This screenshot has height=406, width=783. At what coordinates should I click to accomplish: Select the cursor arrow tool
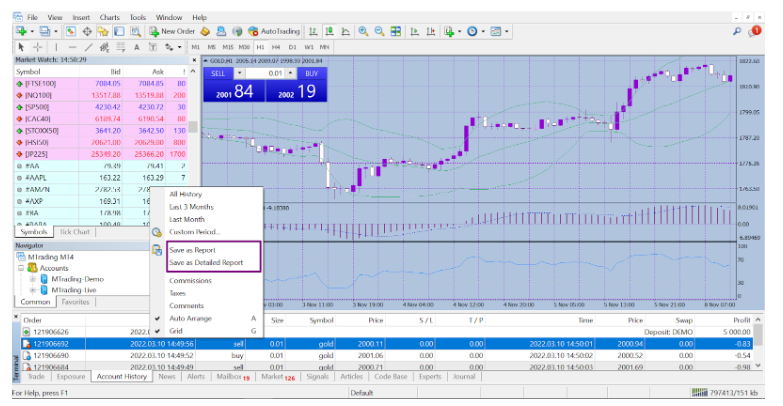21,47
